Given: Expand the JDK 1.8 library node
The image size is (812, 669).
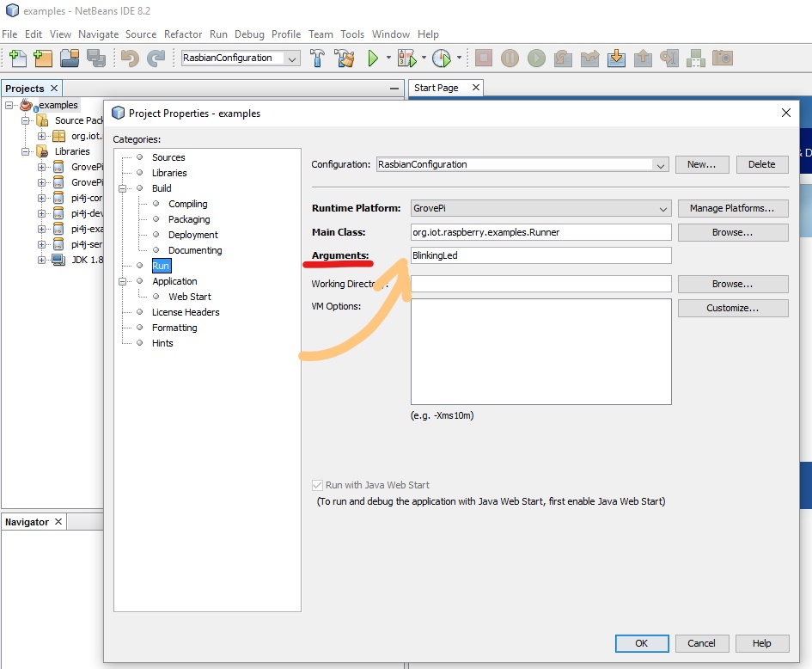Looking at the screenshot, I should pos(41,260).
